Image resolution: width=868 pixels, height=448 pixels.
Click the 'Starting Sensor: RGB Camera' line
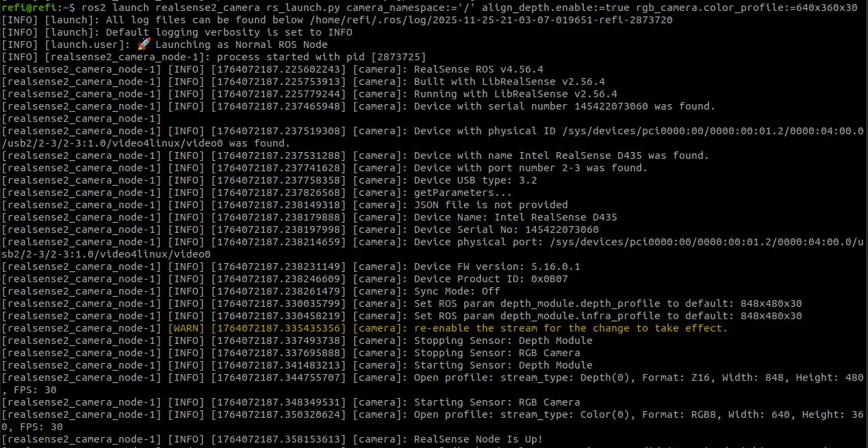497,402
